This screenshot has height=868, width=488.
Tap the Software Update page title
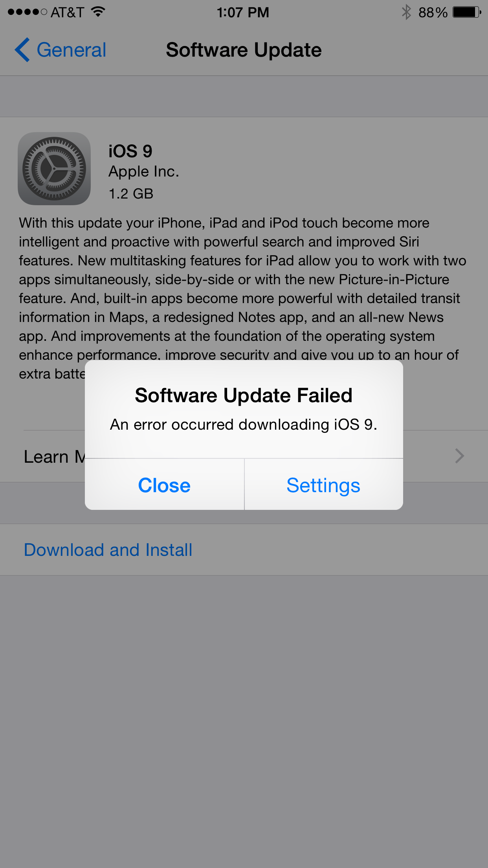click(244, 50)
